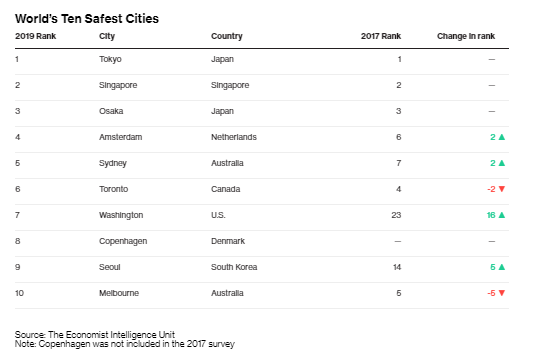Click the World's Ten Safest Cities title

tap(87, 19)
